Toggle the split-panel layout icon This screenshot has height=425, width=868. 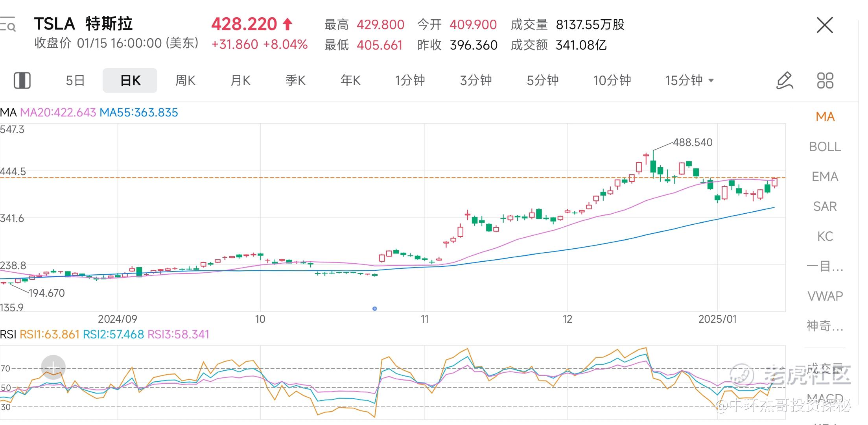click(x=22, y=80)
